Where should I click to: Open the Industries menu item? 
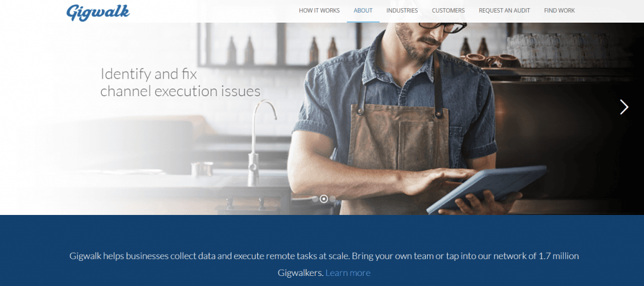(402, 11)
